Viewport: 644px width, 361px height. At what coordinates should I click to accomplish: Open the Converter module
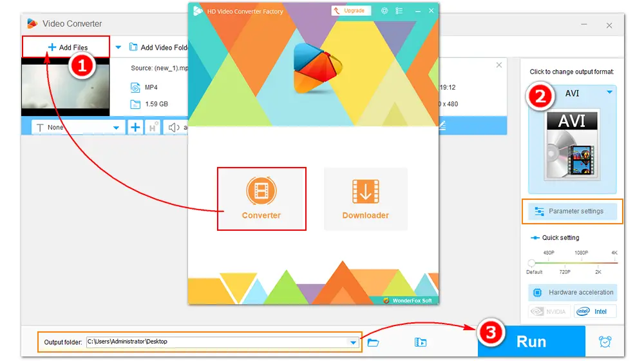tap(261, 199)
